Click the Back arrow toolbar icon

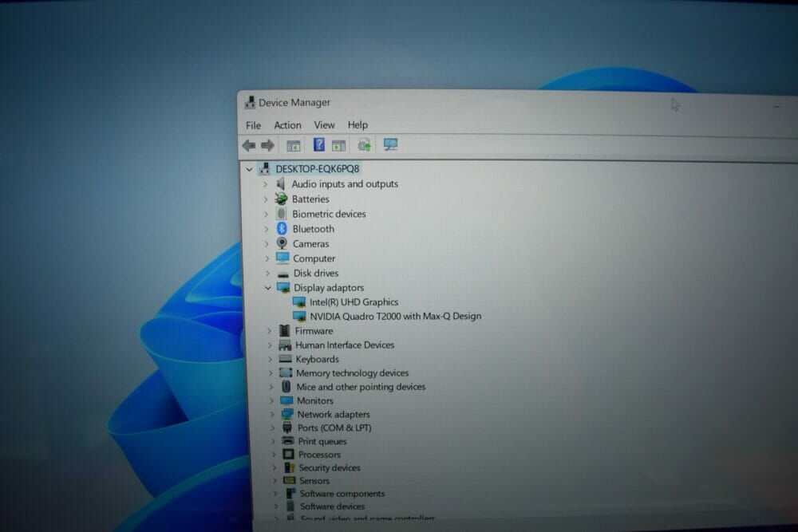[x=248, y=145]
